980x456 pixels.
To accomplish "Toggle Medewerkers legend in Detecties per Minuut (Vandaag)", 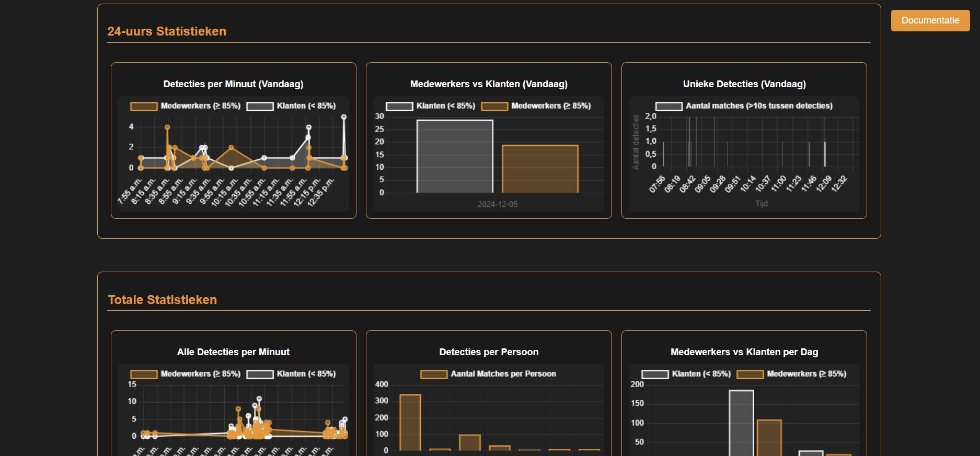I will tap(186, 106).
